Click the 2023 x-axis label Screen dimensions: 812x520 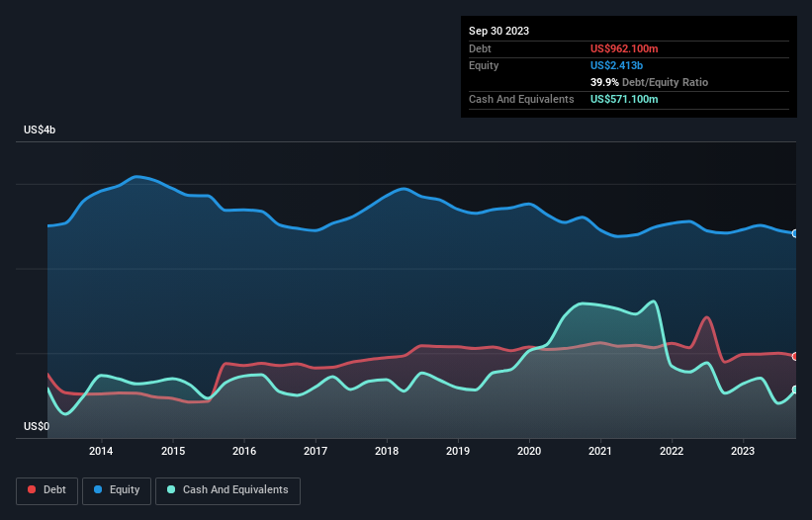[743, 451]
